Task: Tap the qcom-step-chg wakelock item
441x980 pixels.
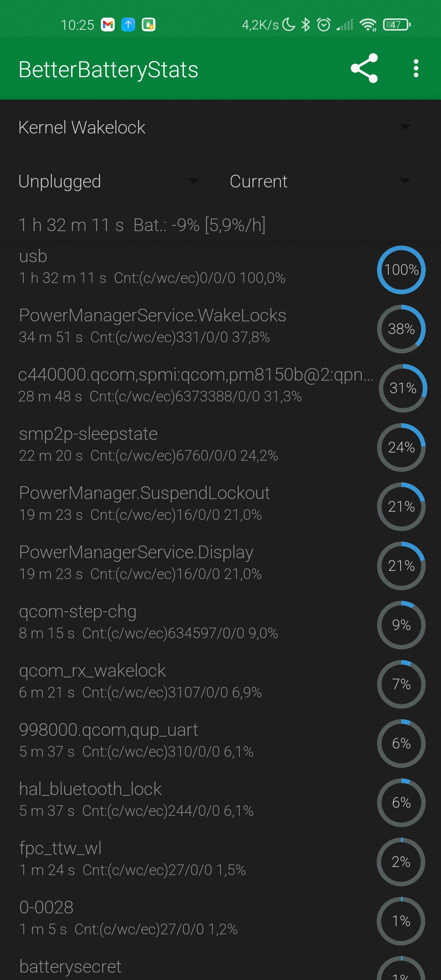Action: (220, 622)
